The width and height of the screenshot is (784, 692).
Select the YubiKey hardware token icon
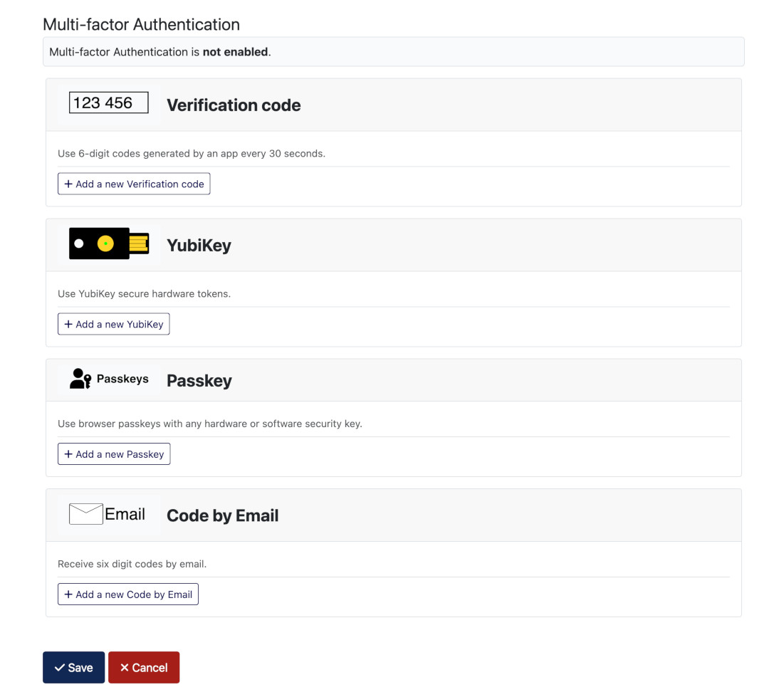point(109,243)
